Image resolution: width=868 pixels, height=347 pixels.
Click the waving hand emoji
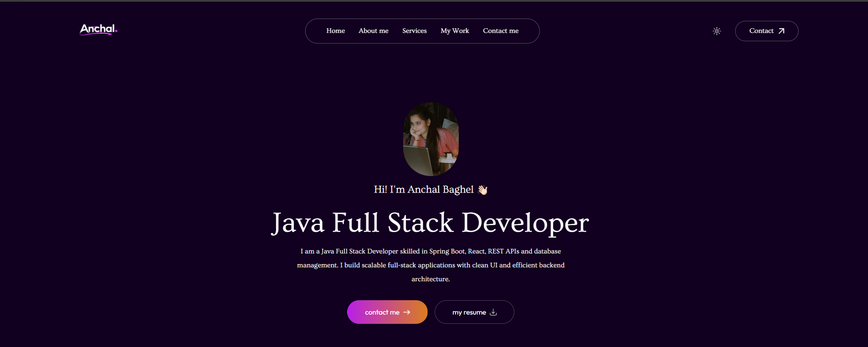[x=482, y=190]
